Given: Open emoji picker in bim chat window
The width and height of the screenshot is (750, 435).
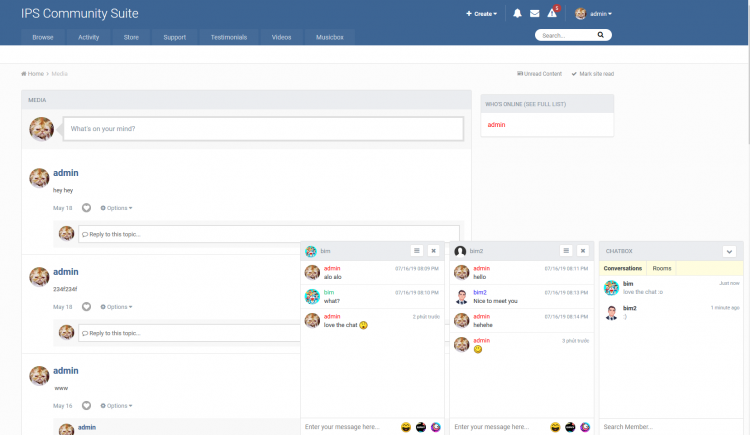Looking at the screenshot, I should pyautogui.click(x=406, y=427).
